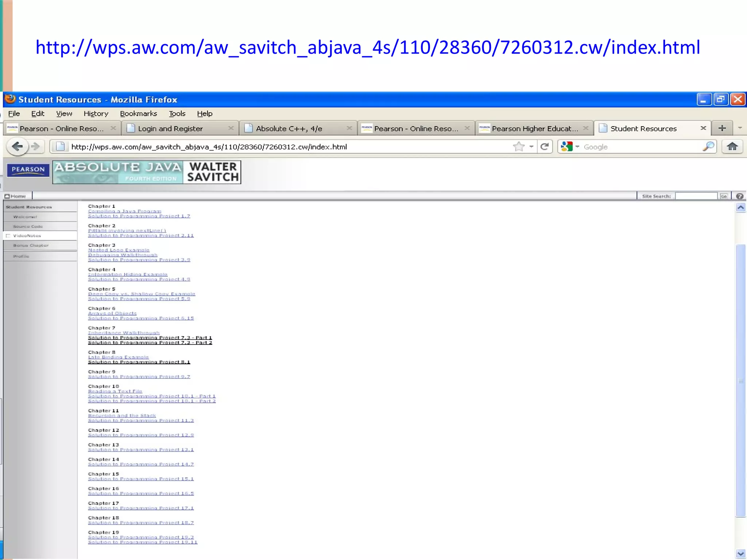Open the bookmark star dropdown arrow
This screenshot has width=747, height=560.
click(x=531, y=147)
